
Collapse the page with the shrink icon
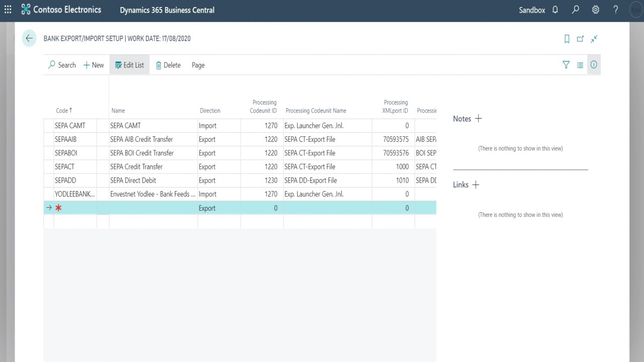coord(594,39)
